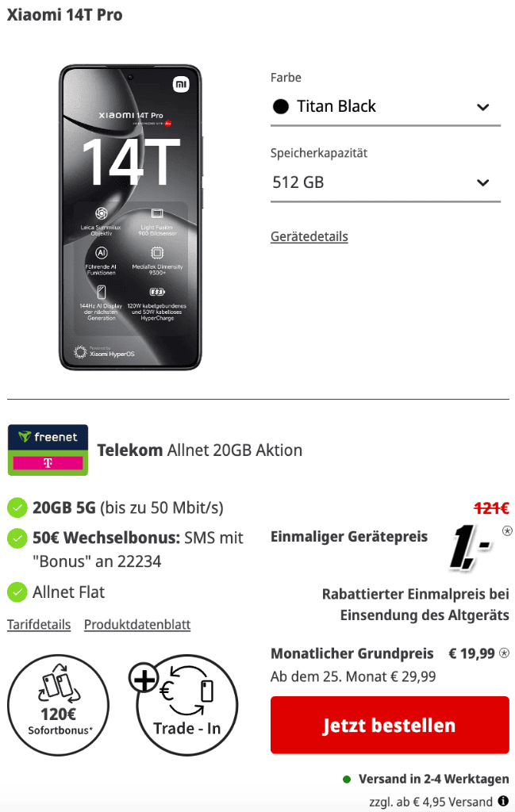
Task: Click the 120€ Sofortbonus badge icon
Action: point(58,705)
